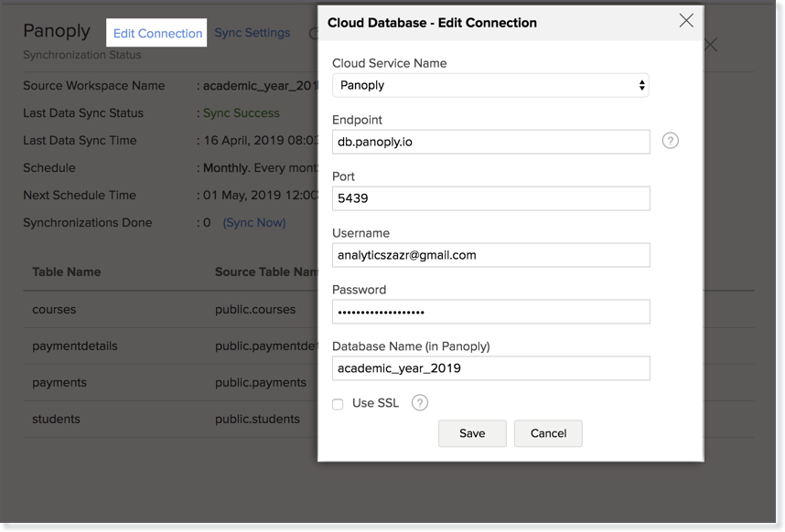Click the Sync Now link

254,222
